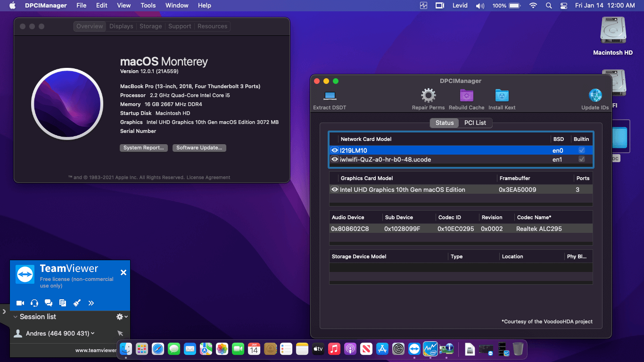Viewport: 644px width, 362px height.
Task: Open the Calendar icon in the Dock
Action: click(254, 349)
